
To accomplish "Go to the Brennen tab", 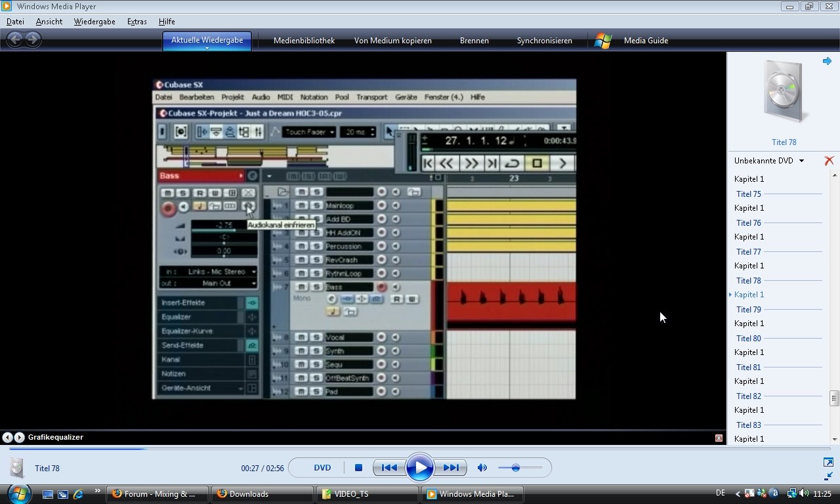I will [x=474, y=41].
